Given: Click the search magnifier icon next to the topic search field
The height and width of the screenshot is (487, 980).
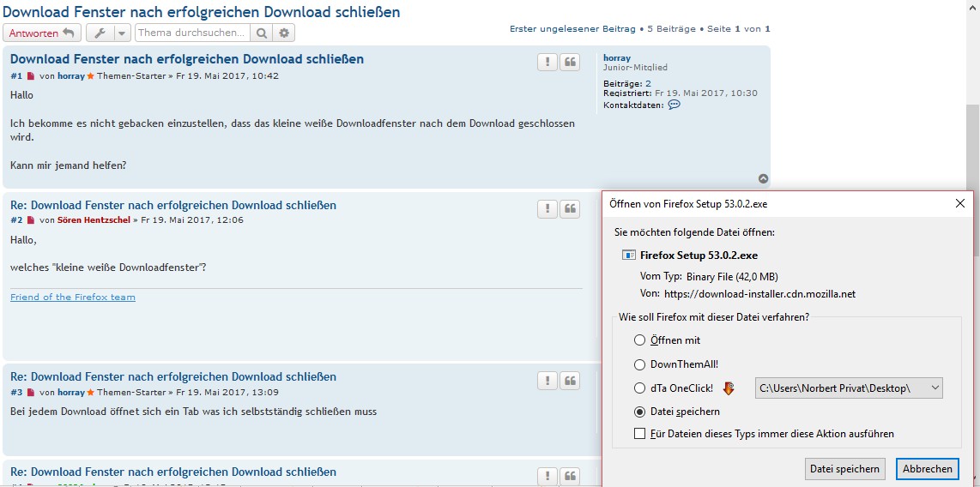Looking at the screenshot, I should pos(262,33).
